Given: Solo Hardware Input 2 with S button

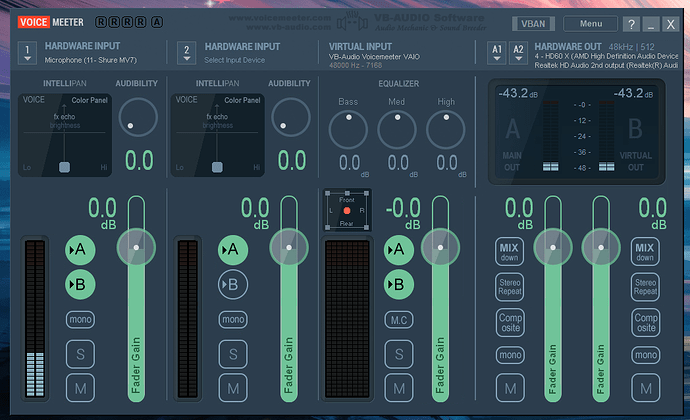Looking at the screenshot, I should 232,353.
